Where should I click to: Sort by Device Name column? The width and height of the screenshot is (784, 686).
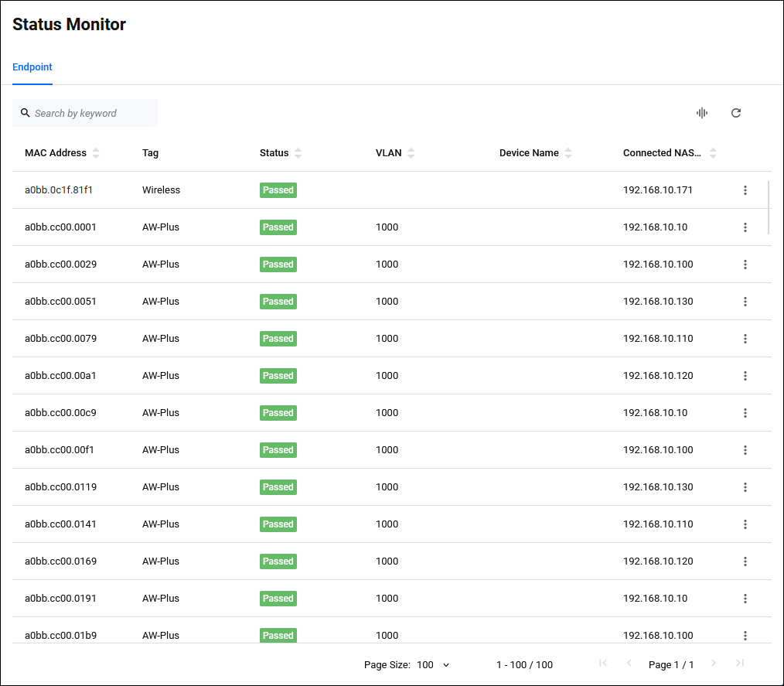point(568,153)
